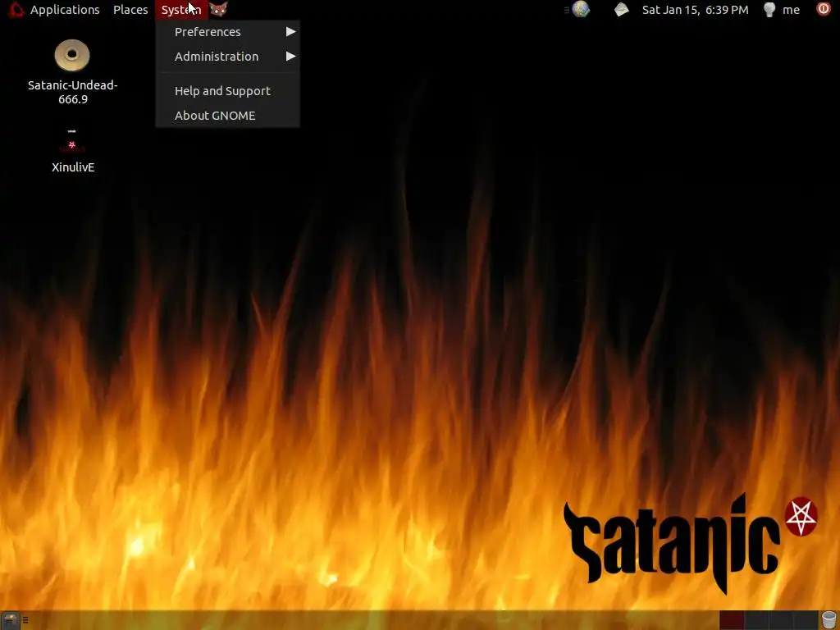Switch to the fourth workspace
The height and width of the screenshot is (630, 840).
pyautogui.click(x=806, y=620)
